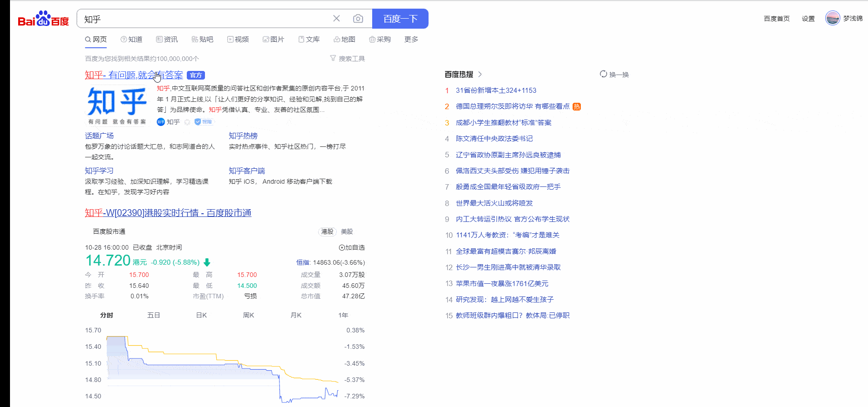Click the 官方 badge
This screenshot has width=868, height=407.
pos(196,75)
